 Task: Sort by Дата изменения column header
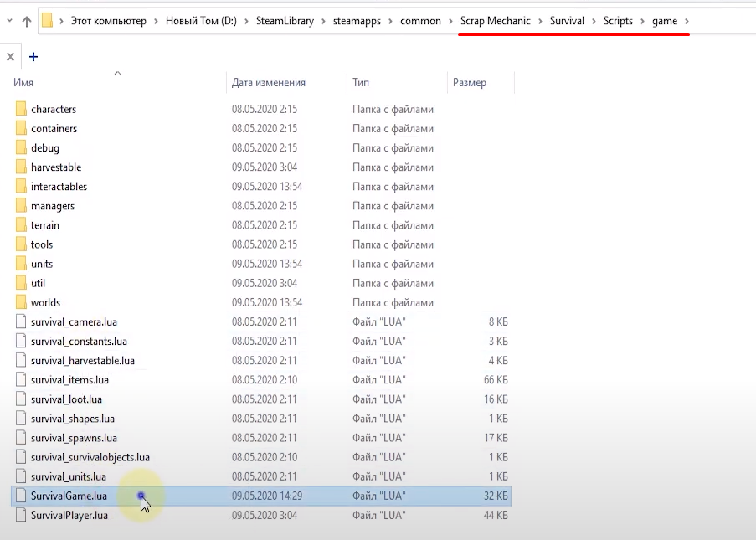(269, 82)
